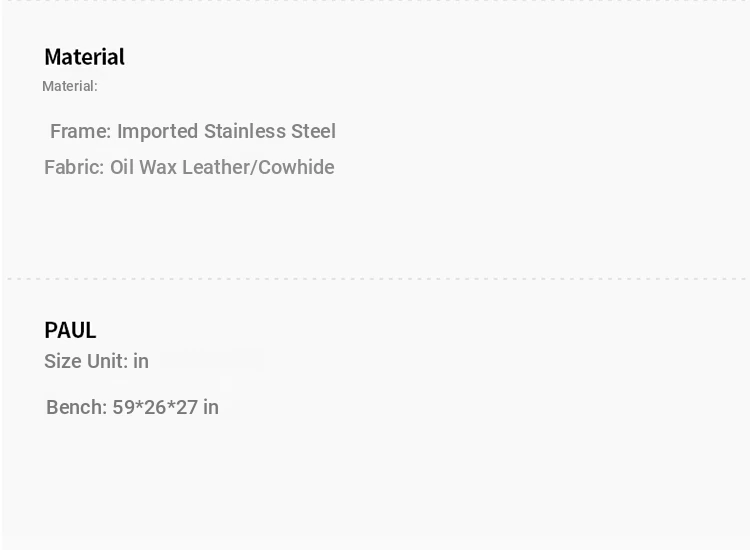Image resolution: width=750 pixels, height=550 pixels.
Task: Click the bold "Material" section heading
Action: [84, 57]
